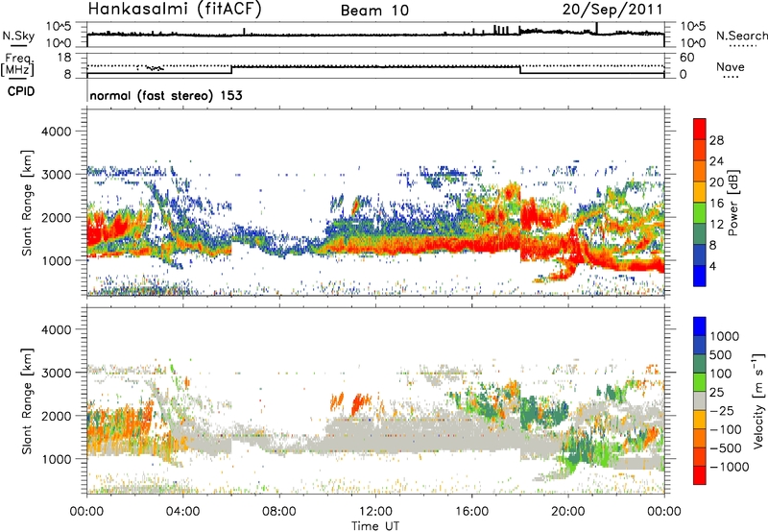
Task: Click the red bottom segment of Velocity colorbar
Action: tap(700, 475)
